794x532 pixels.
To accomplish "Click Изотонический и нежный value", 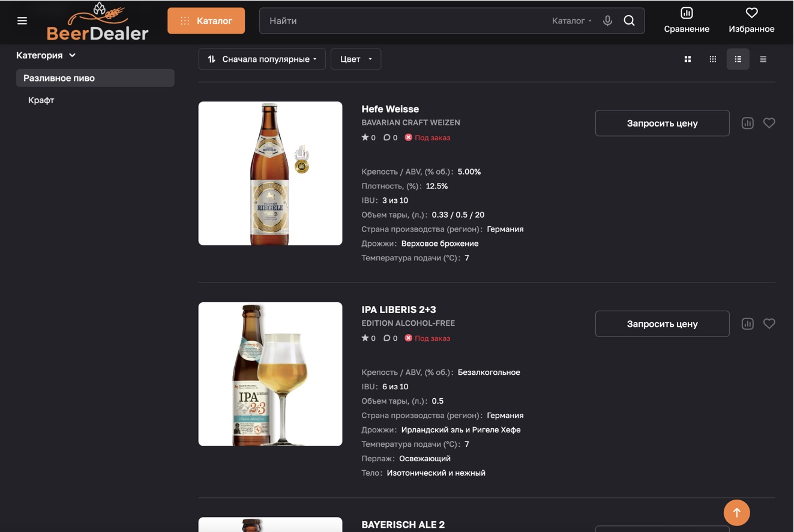I will pos(436,473).
